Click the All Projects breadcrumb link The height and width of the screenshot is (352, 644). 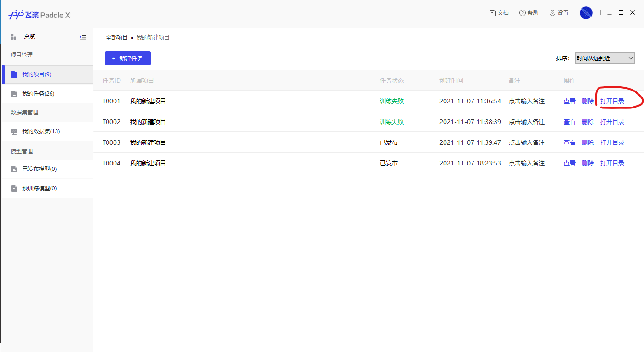pyautogui.click(x=117, y=37)
